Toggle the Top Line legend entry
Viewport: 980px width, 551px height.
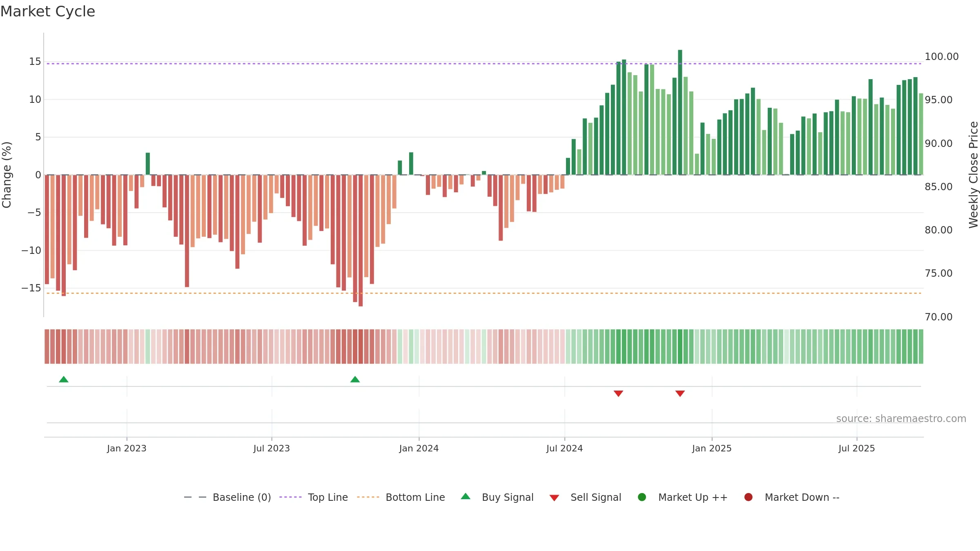click(x=314, y=497)
